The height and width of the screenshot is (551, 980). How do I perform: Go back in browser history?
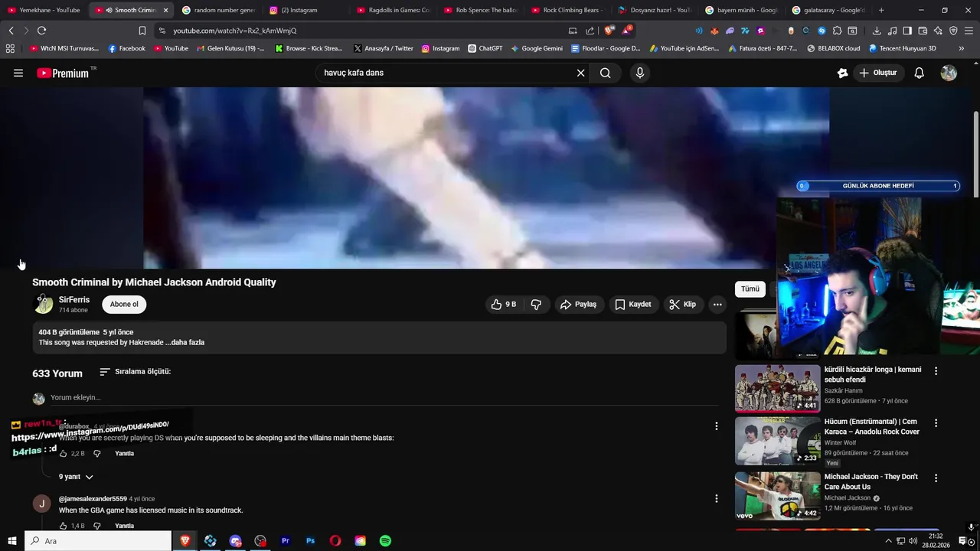click(11, 31)
